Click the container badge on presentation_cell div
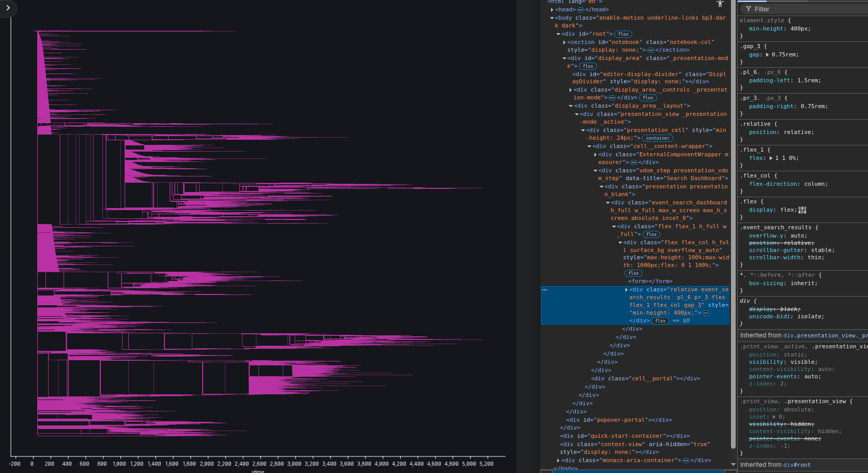 (657, 138)
